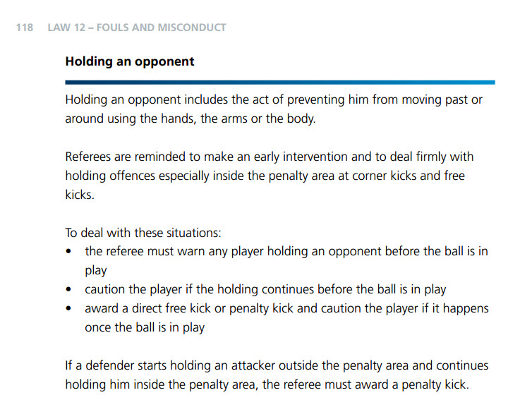The width and height of the screenshot is (532, 407).
Task: Click the line starting "If a defender starts holding"
Action: 277,366
